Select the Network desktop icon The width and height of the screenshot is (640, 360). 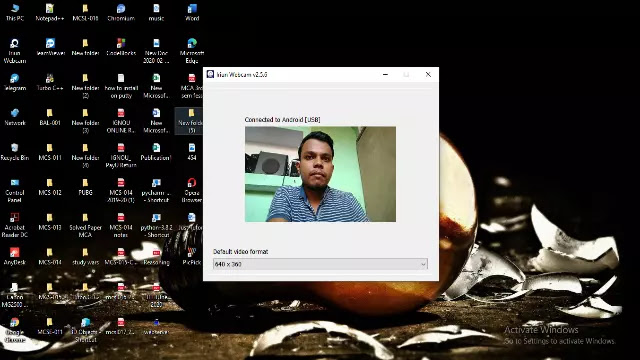point(15,117)
